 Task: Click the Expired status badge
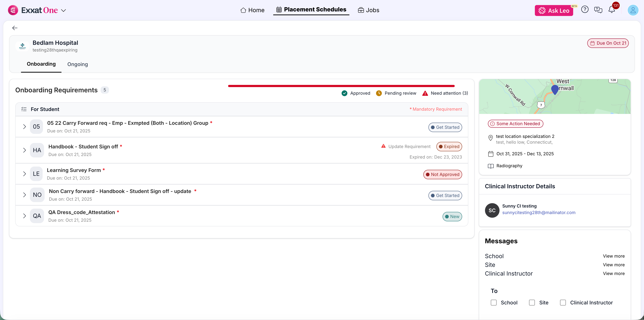coord(449,147)
